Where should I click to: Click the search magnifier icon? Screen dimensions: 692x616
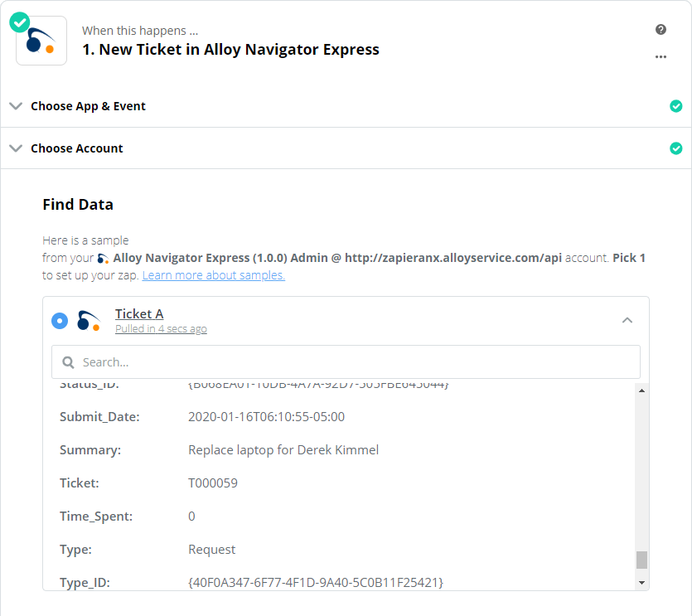pos(67,362)
